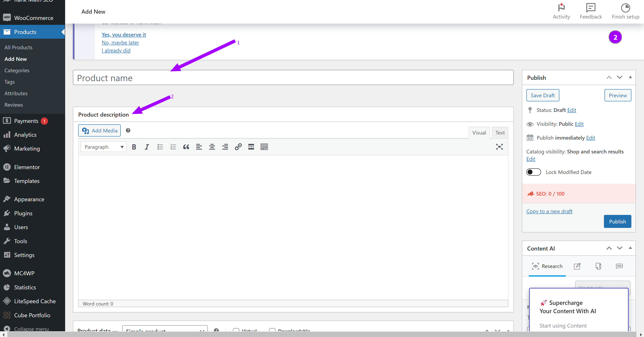Screen dimensions: 644x337
Task: Open the Activity panel
Action: (x=561, y=12)
